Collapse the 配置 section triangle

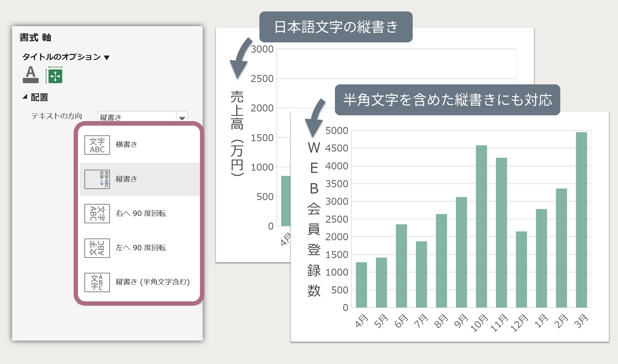click(x=25, y=97)
